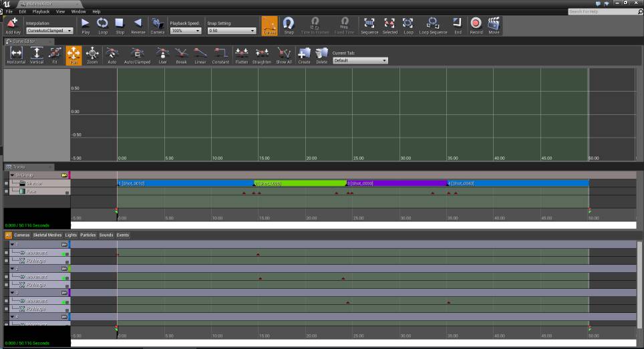Set tangent mode to Break
This screenshot has width=644, height=349.
coord(181,55)
